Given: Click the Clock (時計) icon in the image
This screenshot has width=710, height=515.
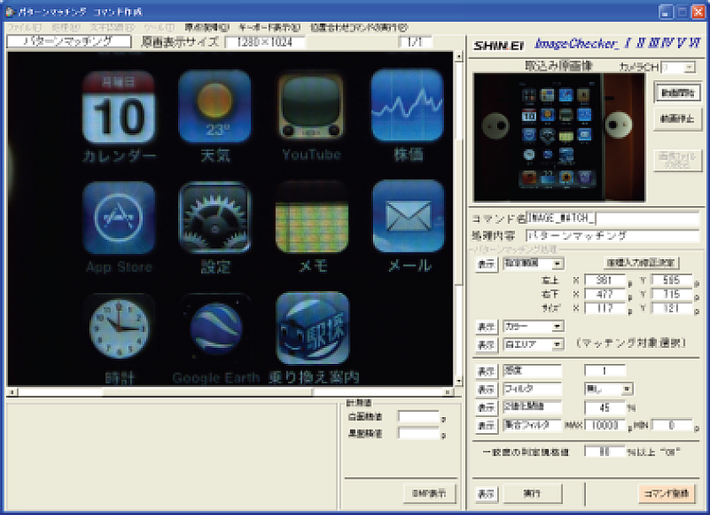Looking at the screenshot, I should [x=119, y=329].
